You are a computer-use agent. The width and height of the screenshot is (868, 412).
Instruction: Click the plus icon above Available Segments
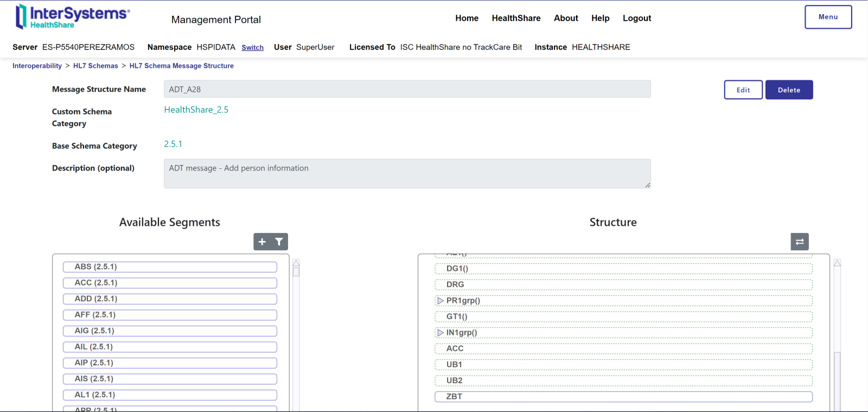coord(262,242)
